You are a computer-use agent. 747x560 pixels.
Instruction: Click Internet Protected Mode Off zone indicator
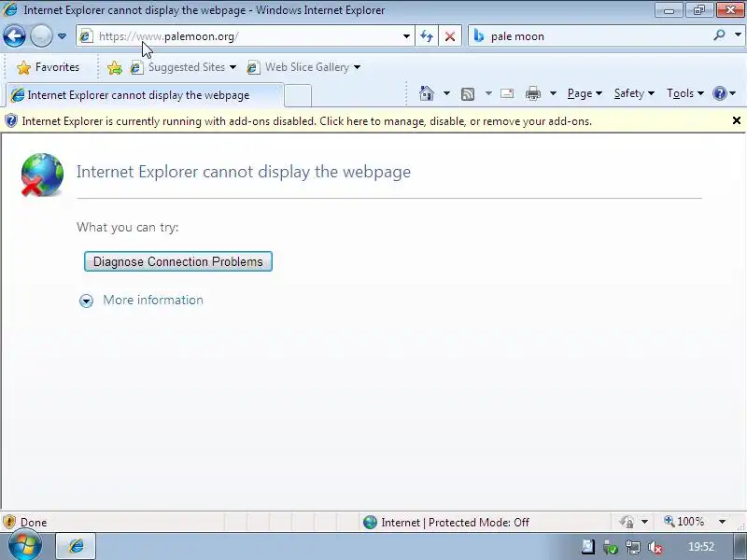446,522
